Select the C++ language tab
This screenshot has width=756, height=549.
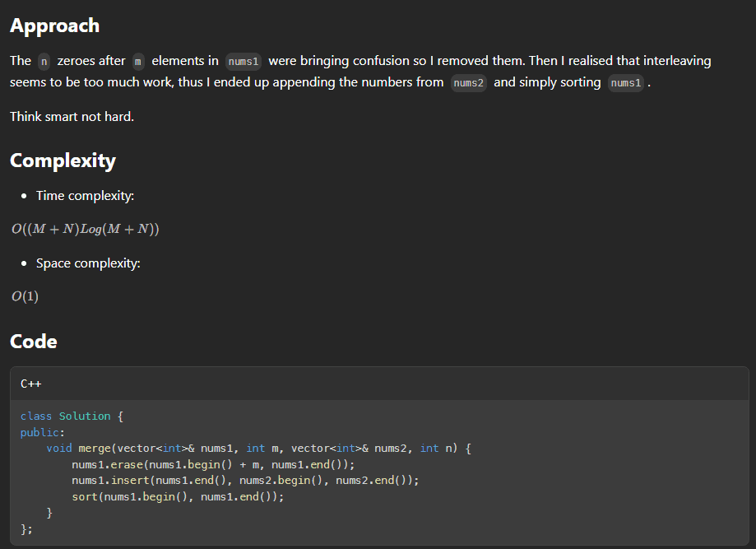30,383
